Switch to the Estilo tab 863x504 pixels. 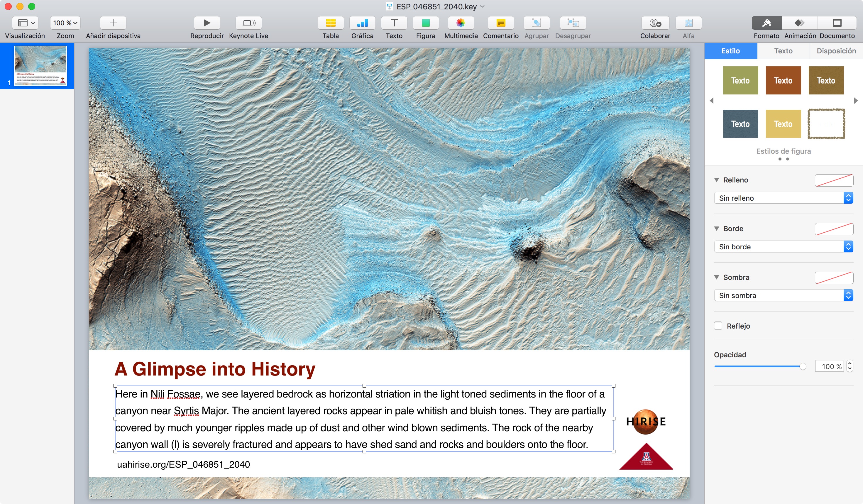click(730, 51)
